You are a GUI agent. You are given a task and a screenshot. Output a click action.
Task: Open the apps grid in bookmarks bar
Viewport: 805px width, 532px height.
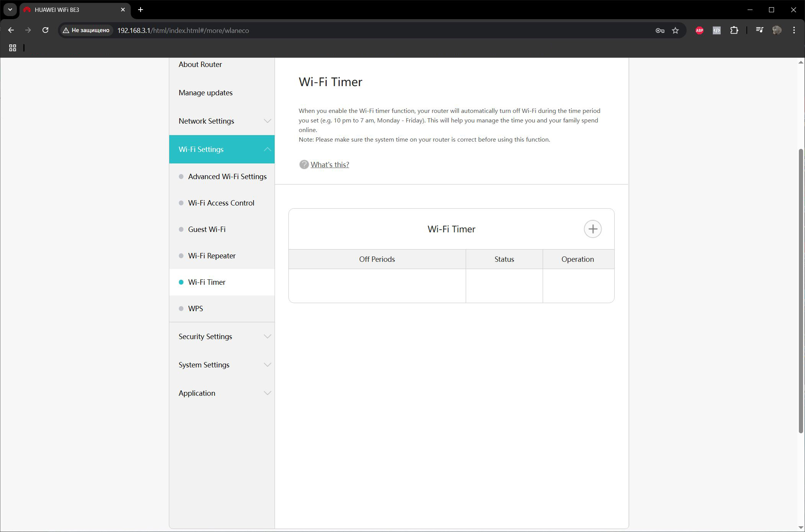coord(13,48)
